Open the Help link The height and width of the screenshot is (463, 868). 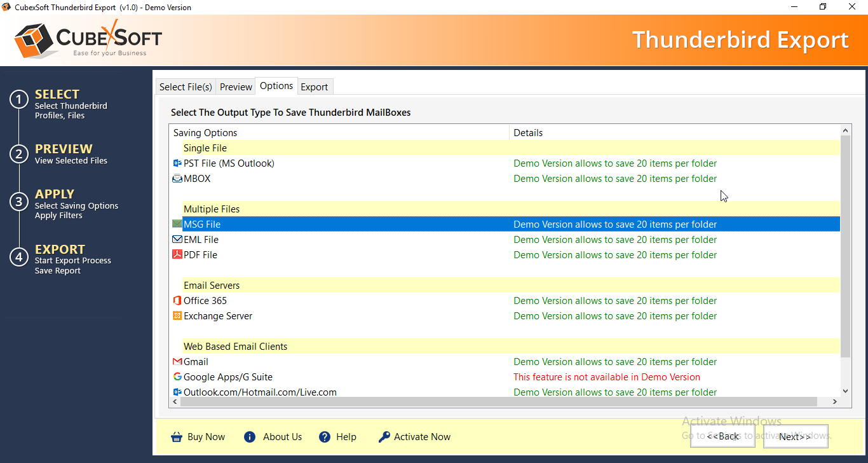(x=346, y=437)
